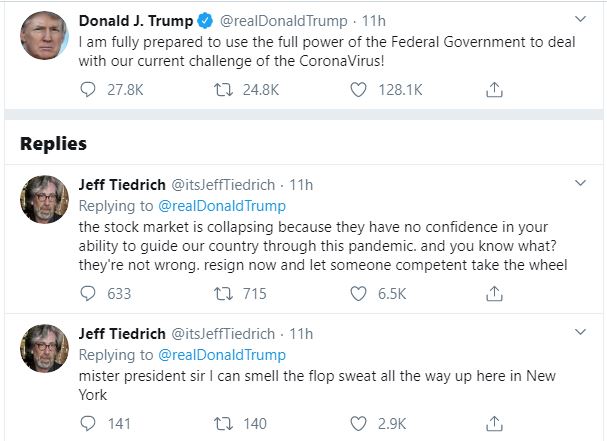
Task: Like the tweet with 128.1K likes
Action: pyautogui.click(x=359, y=89)
